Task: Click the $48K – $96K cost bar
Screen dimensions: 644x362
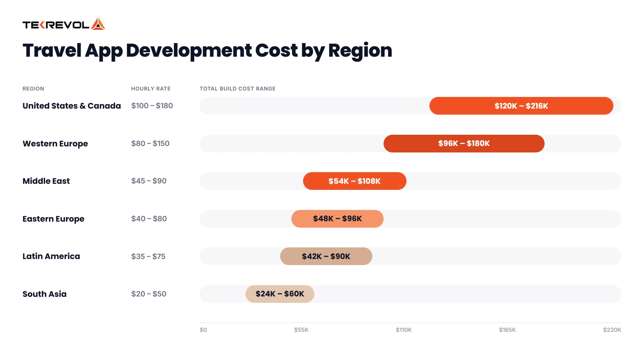Action: pyautogui.click(x=337, y=219)
